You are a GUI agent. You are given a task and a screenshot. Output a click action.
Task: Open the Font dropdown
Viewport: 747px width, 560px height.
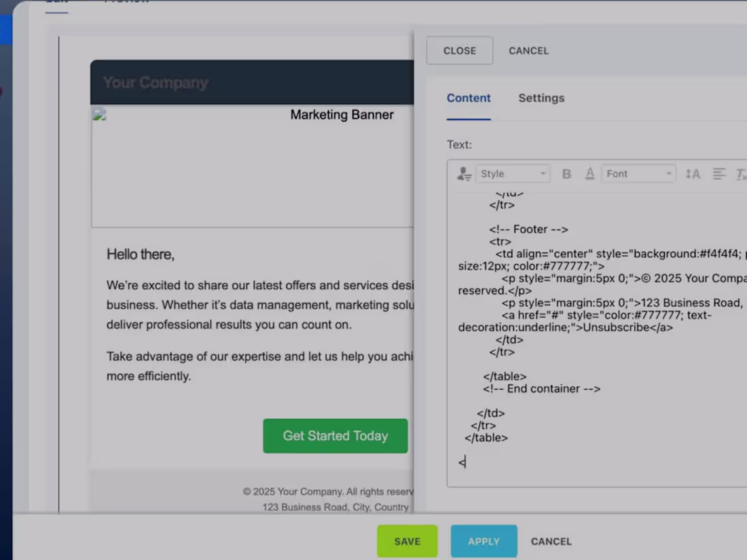click(635, 173)
